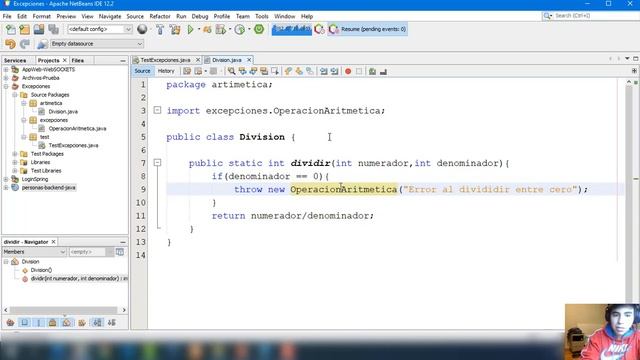Viewport: 640px width, 360px height.
Task: Select Division() constructor in Navigator
Action: coord(41,270)
